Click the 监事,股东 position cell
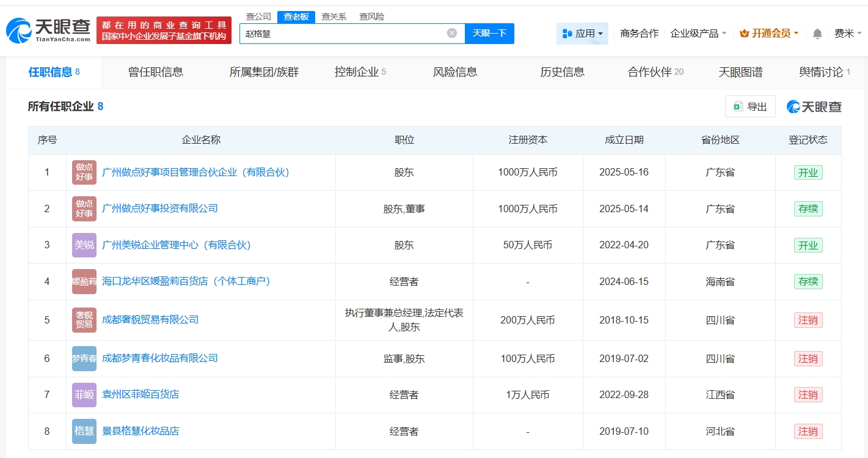Viewport: 868px width, 458px height. (x=404, y=358)
